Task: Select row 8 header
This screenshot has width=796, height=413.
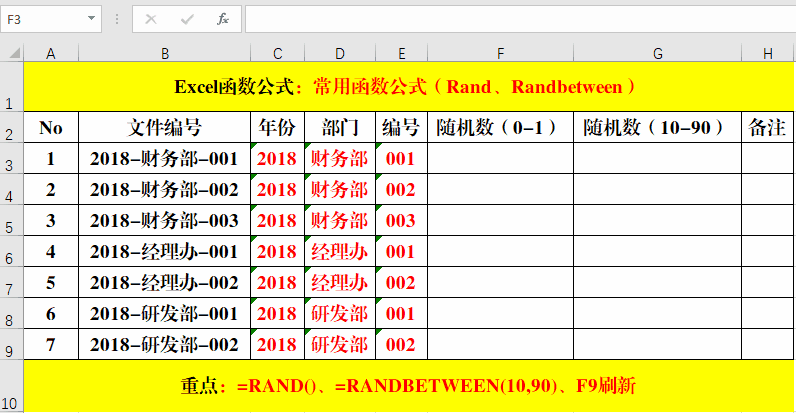Action: [x=12, y=313]
